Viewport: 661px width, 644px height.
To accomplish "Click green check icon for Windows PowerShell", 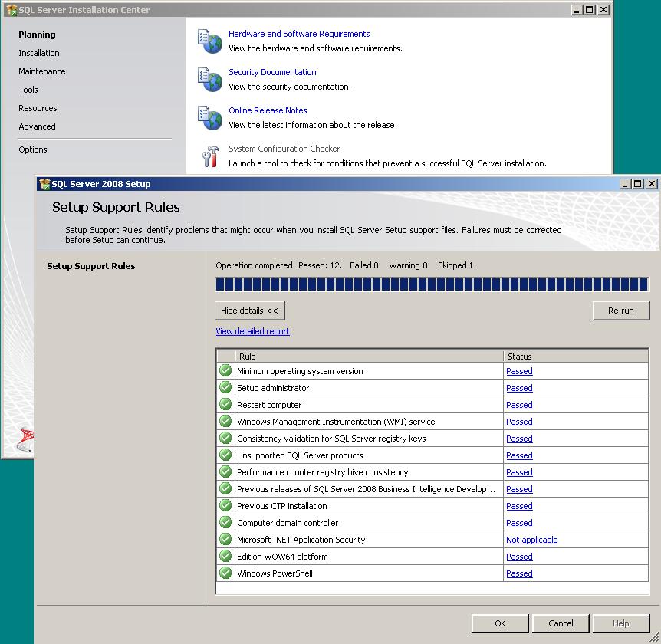I will [x=225, y=573].
